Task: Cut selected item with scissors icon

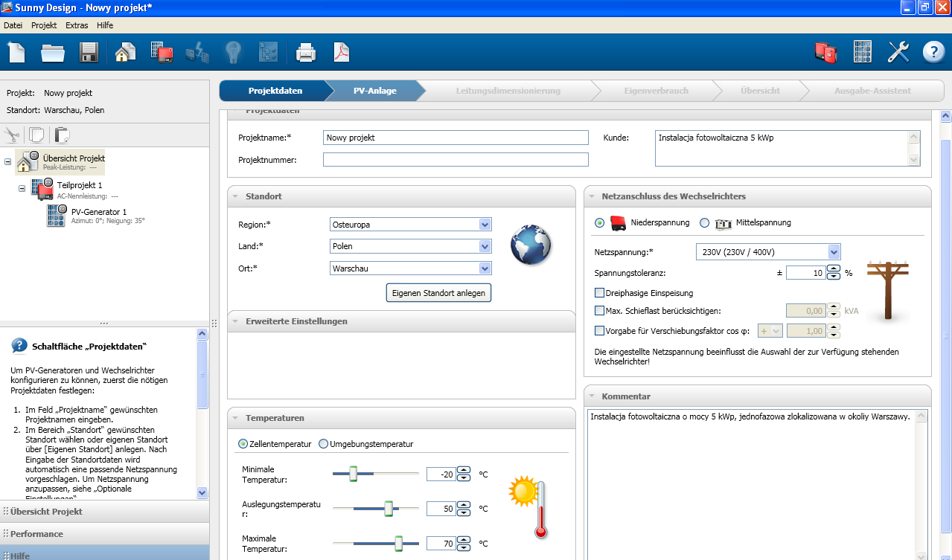Action: [x=12, y=135]
